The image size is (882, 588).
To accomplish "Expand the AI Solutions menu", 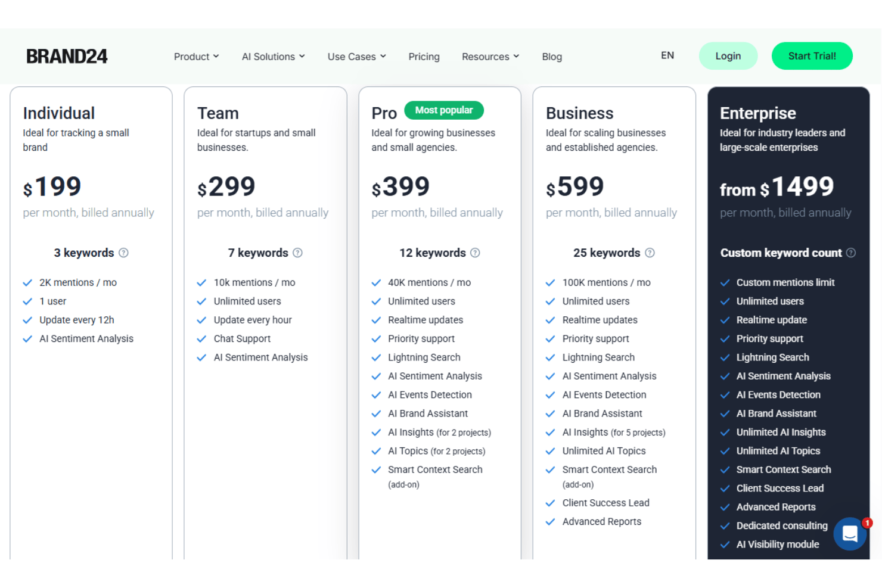I will point(274,57).
